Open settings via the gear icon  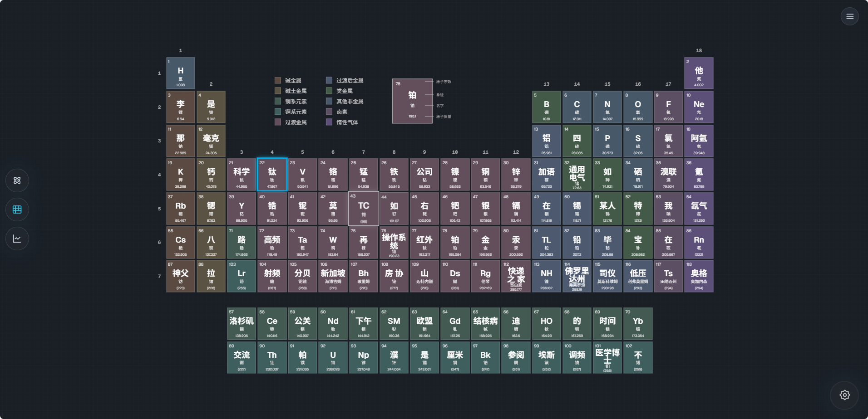tap(844, 395)
